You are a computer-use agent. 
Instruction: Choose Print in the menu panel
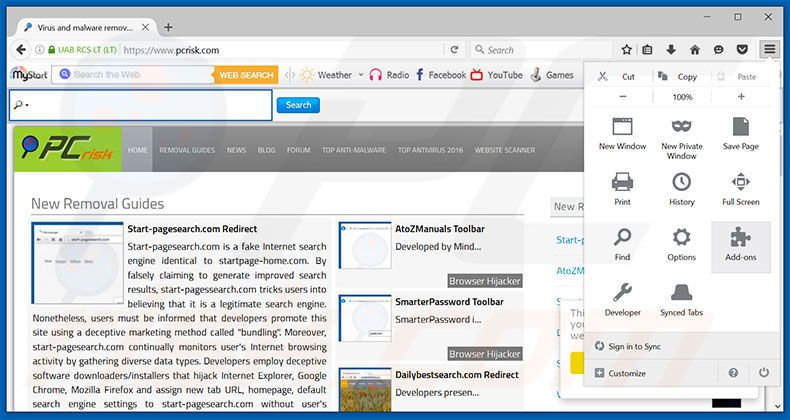622,189
